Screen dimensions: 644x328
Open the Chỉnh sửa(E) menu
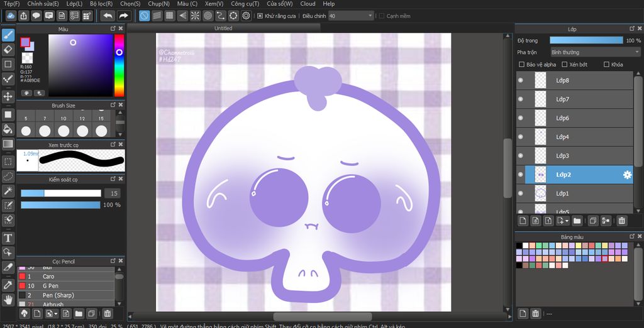pyautogui.click(x=43, y=4)
